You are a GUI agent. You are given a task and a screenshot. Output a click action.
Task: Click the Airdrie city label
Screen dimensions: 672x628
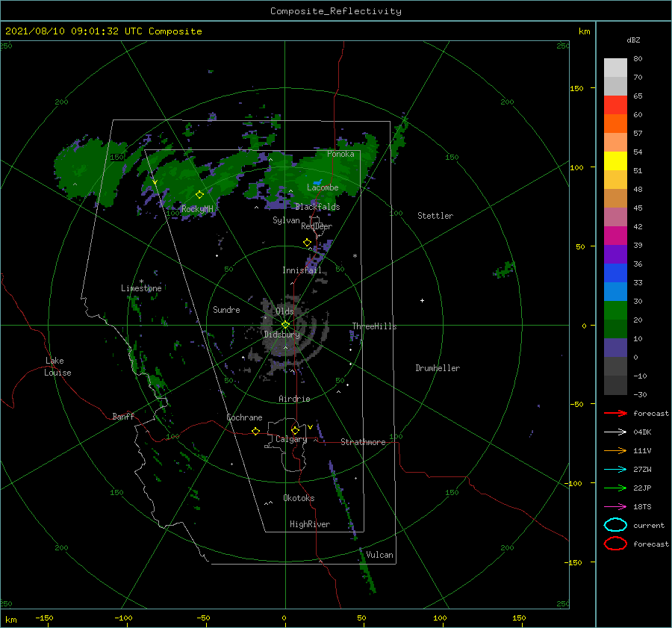click(x=294, y=399)
